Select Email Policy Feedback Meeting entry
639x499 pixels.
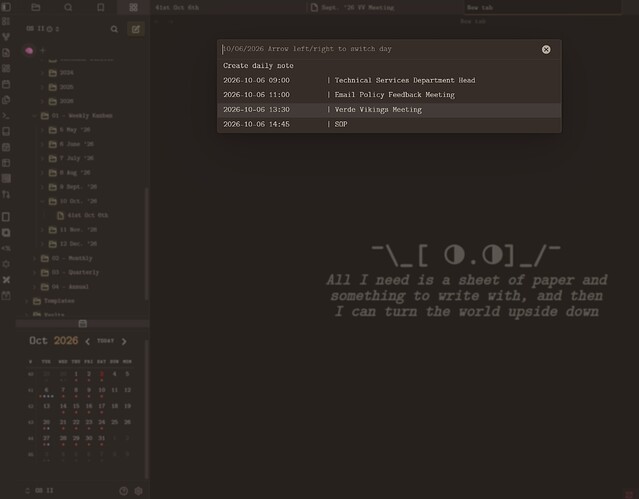point(389,95)
